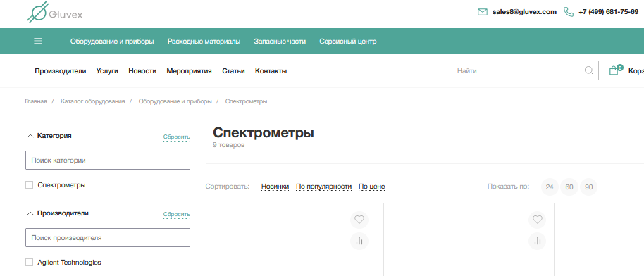The width and height of the screenshot is (644, 276).
Task: Open Расходные материалы menu
Action: [204, 42]
